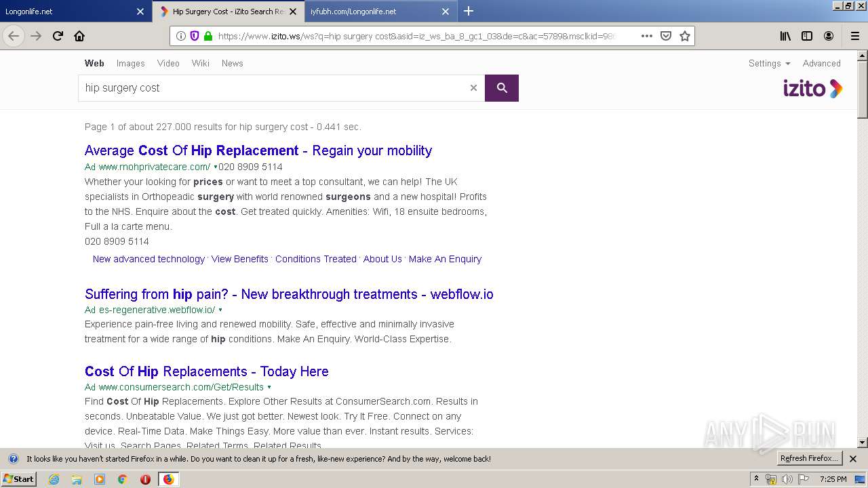Open Action Center flag in tray
The image size is (868, 488).
pos(804,479)
